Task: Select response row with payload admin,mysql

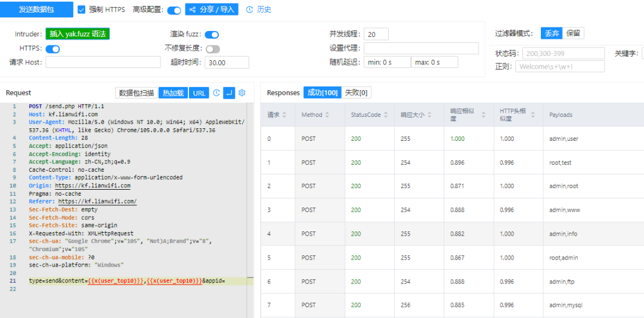Action: pos(452,305)
